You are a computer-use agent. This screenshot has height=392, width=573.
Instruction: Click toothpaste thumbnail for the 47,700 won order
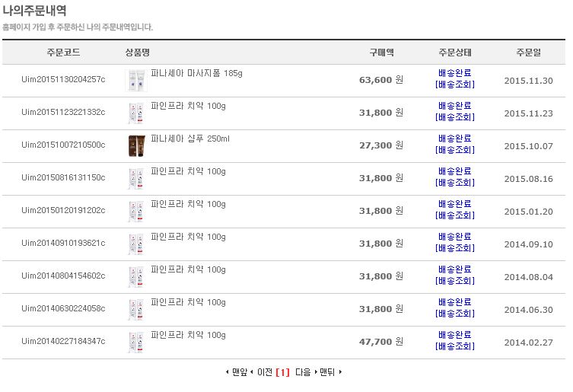[x=136, y=342]
